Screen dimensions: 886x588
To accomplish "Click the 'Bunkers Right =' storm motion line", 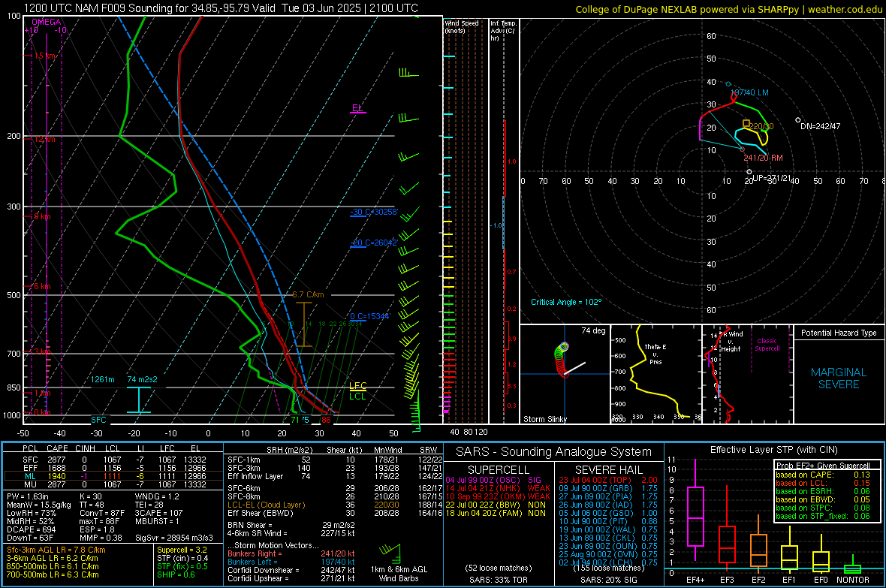I will [291, 553].
